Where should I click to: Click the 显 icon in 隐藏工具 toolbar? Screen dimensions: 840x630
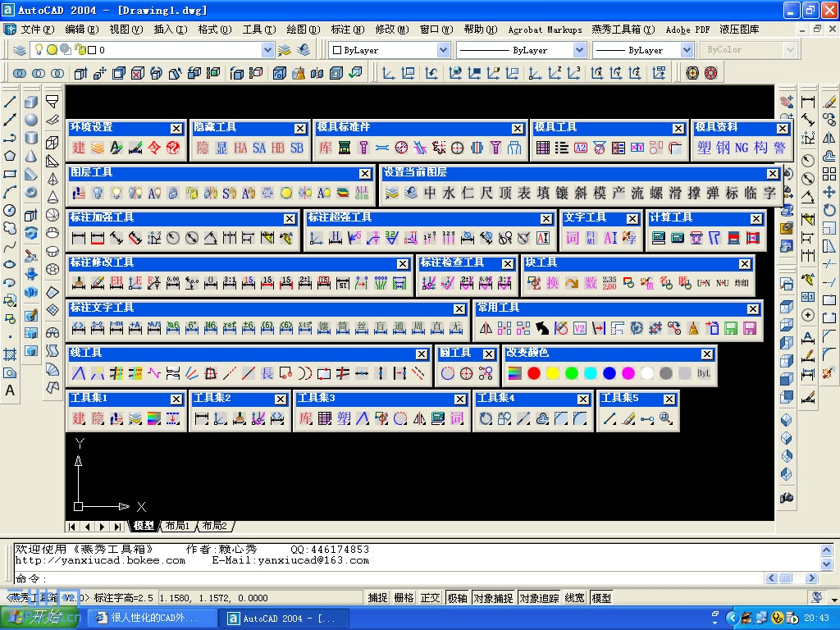point(221,148)
